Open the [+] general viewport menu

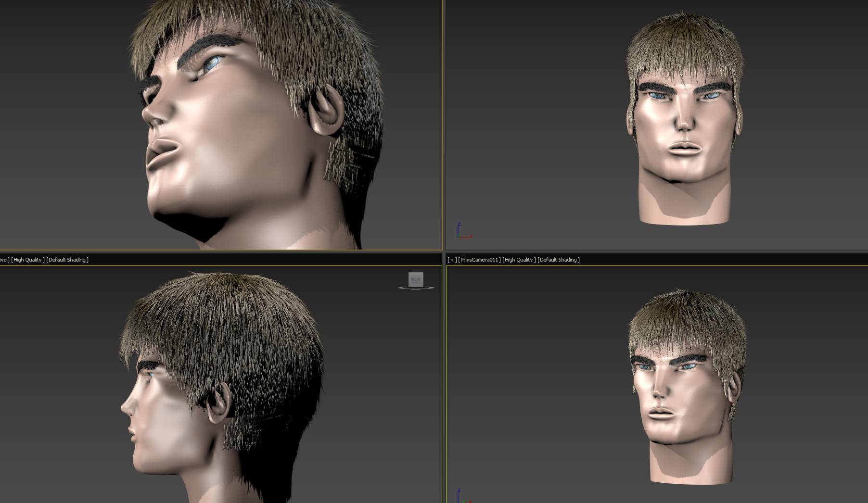coord(452,260)
